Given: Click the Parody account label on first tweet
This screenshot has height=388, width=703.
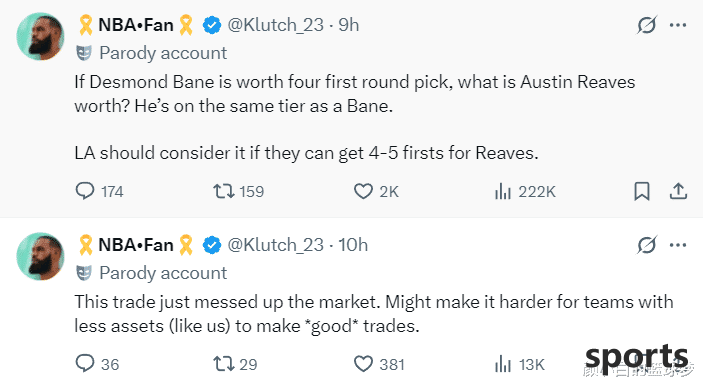Looking at the screenshot, I should coord(163,53).
